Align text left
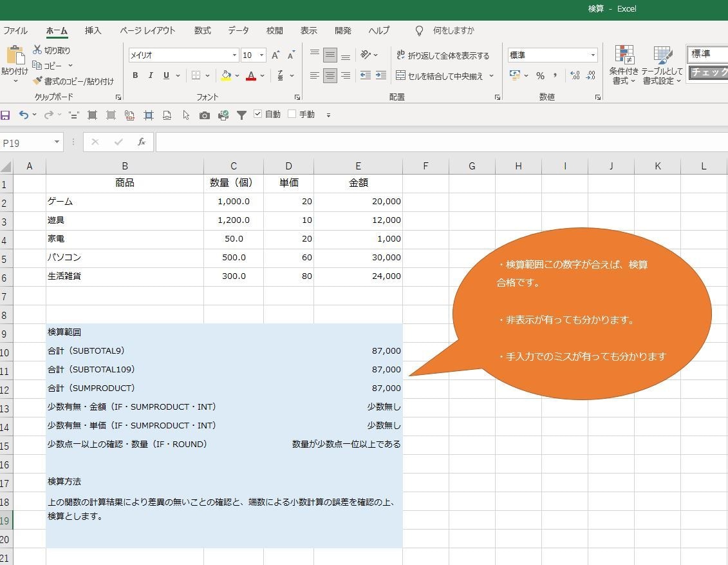The height and width of the screenshot is (565, 728). (x=314, y=75)
